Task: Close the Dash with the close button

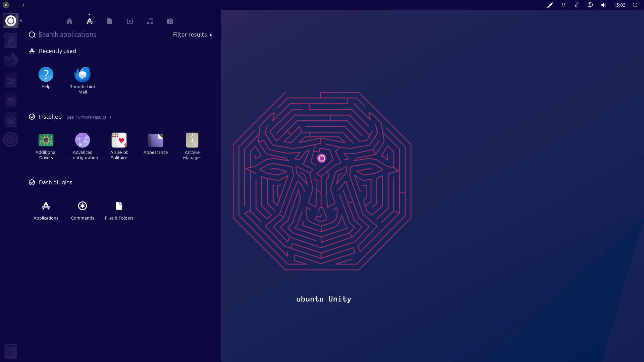Action: click(x=6, y=5)
